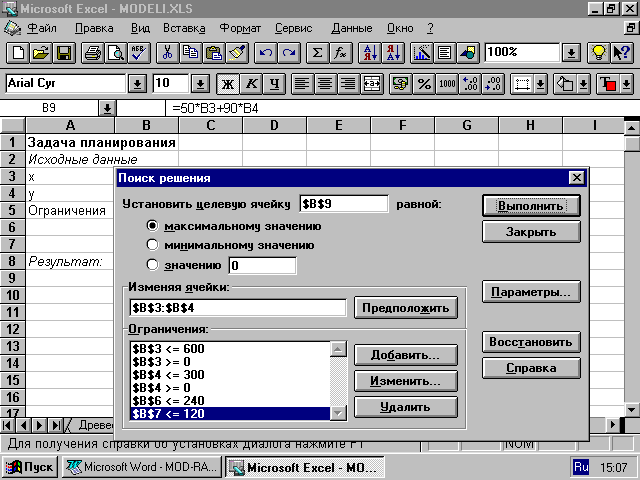Click the Cut scissors icon
Viewport: 640px width, 480px height.
pos(167,53)
